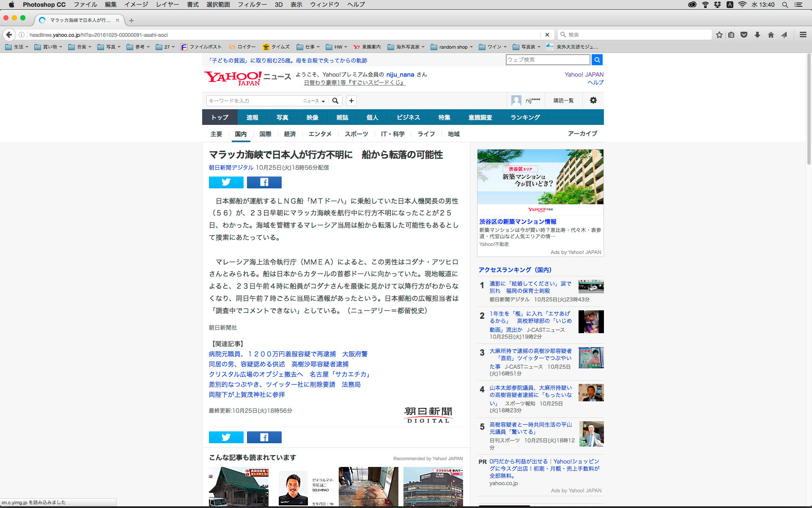Image resolution: width=812 pixels, height=508 pixels.
Task: Expand the ニュース search category dropdown
Action: pyautogui.click(x=314, y=101)
